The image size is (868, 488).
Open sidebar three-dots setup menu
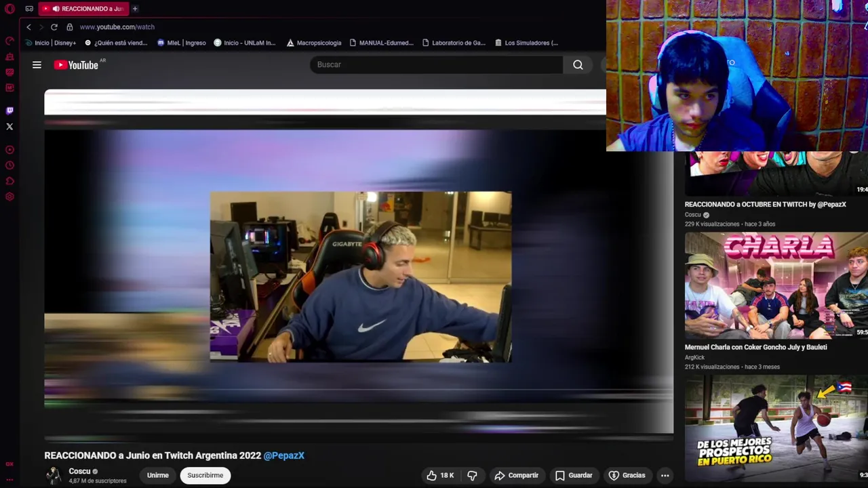click(9, 479)
